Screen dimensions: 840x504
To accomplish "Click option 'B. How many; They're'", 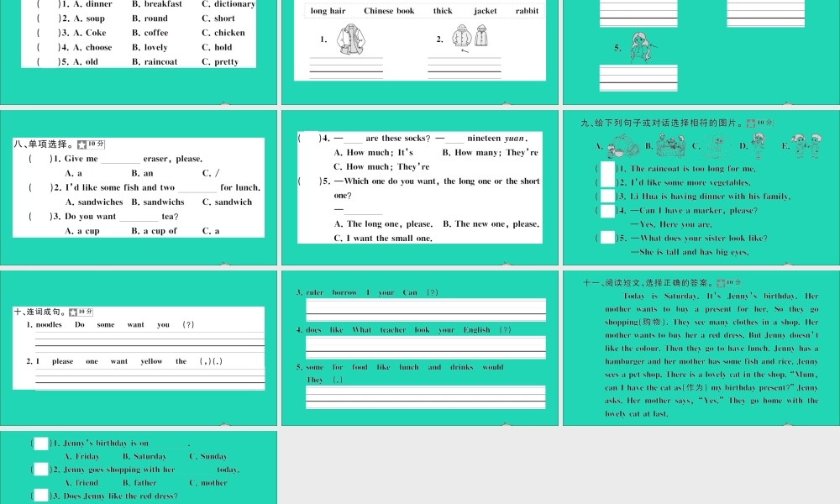I will (x=491, y=153).
